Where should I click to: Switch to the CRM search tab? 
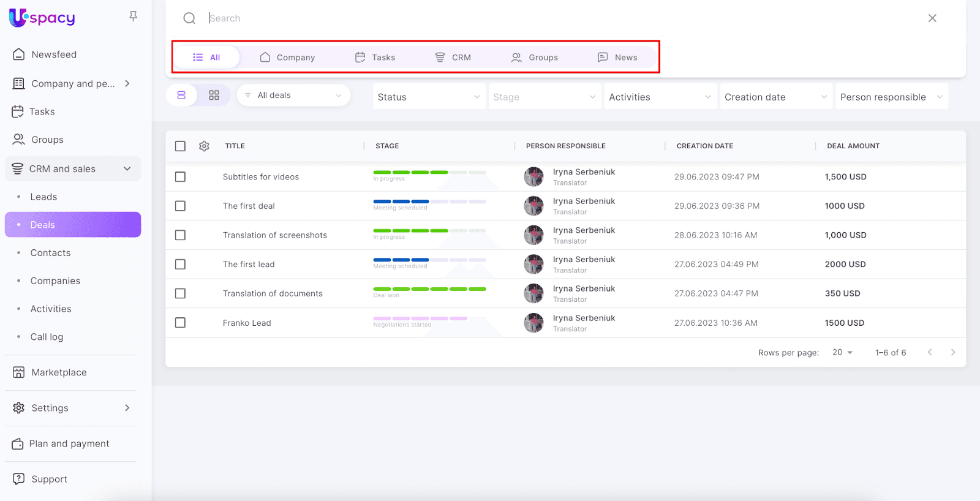(x=453, y=58)
